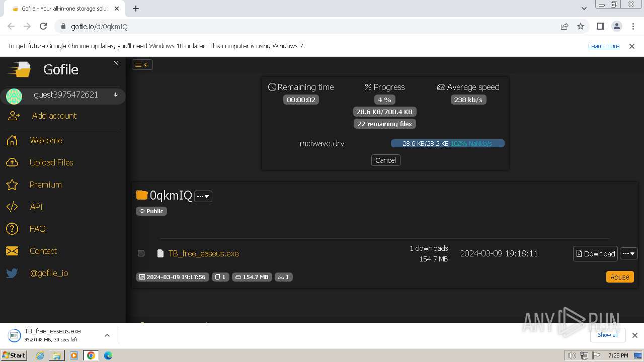Image resolution: width=644 pixels, height=362 pixels.
Task: Report the folder with Abuse button
Action: (x=620, y=277)
